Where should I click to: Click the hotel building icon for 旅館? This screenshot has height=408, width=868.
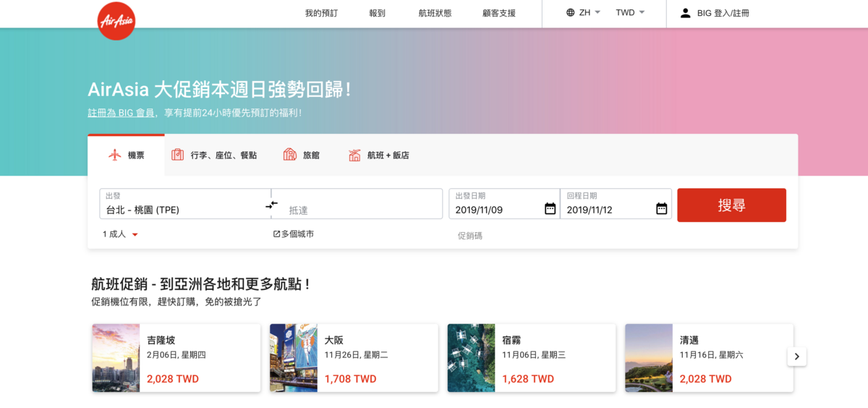290,155
